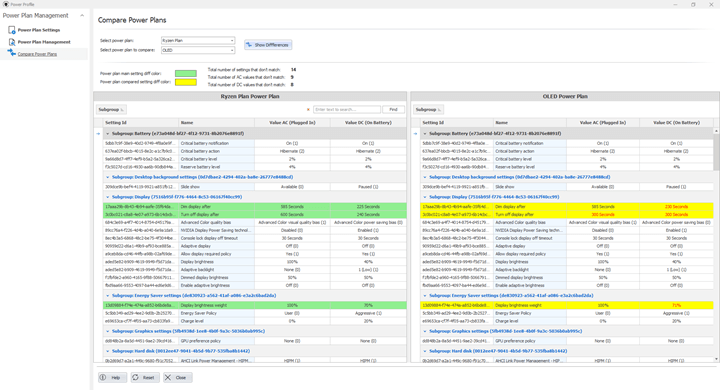The height and width of the screenshot is (390, 720).
Task: Click row indicator arrow in OLED grid
Action: 416,134
